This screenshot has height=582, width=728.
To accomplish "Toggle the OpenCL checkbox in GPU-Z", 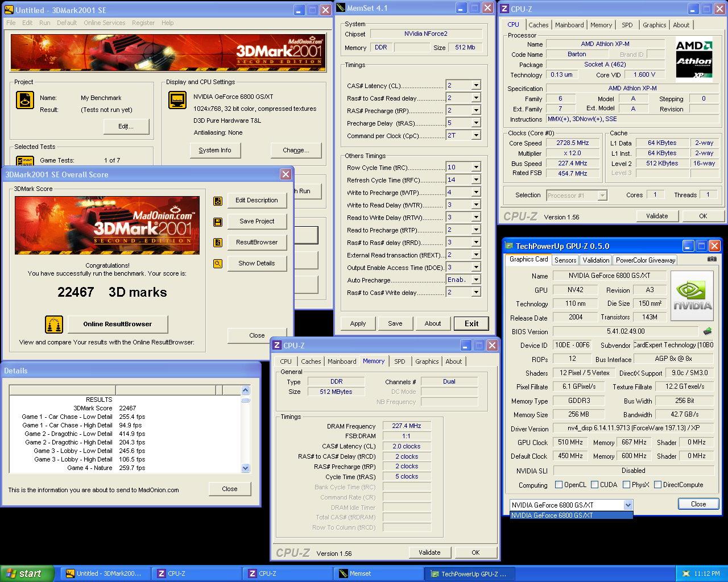I will click(x=559, y=485).
